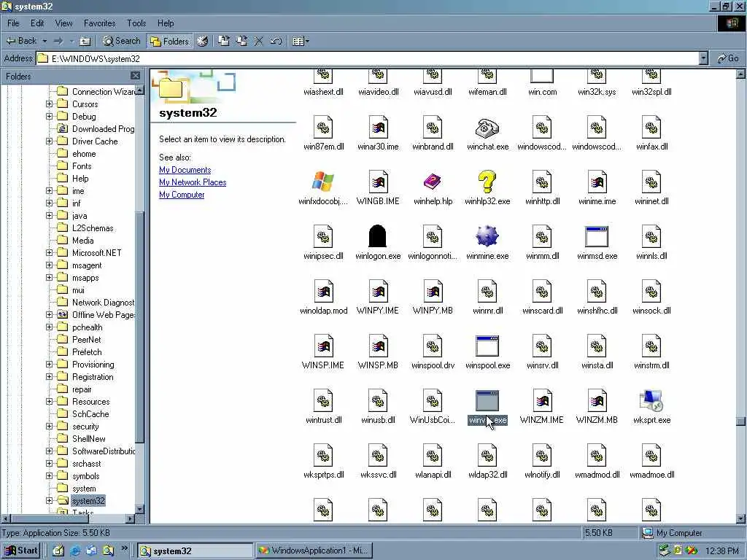Switch to WindowsApplication1 taskbar window
The width and height of the screenshot is (747, 560).
pyautogui.click(x=313, y=551)
